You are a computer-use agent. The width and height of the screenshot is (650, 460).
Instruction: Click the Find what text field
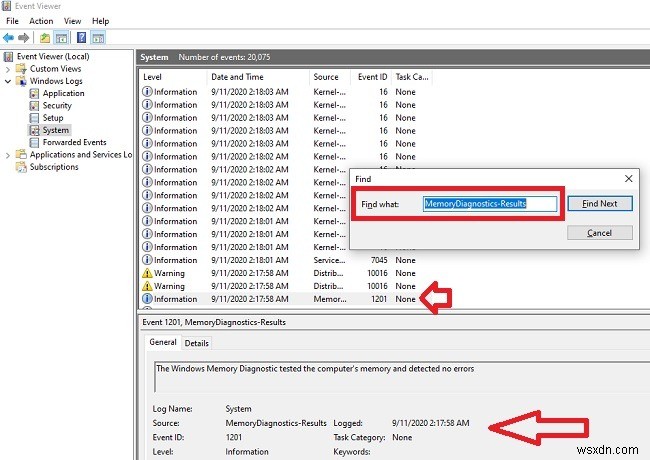[490, 204]
